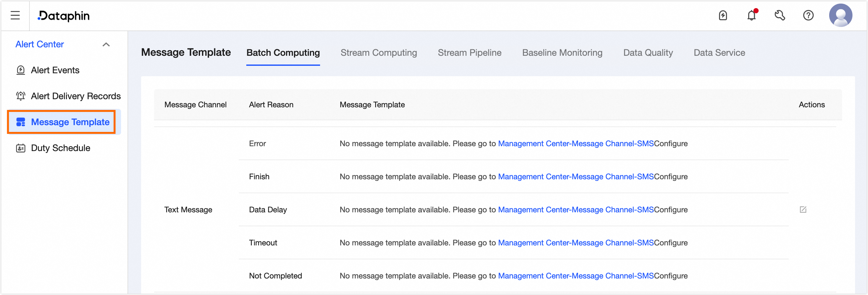This screenshot has height=295, width=868.
Task: Switch to the Data Service tab
Action: (719, 53)
